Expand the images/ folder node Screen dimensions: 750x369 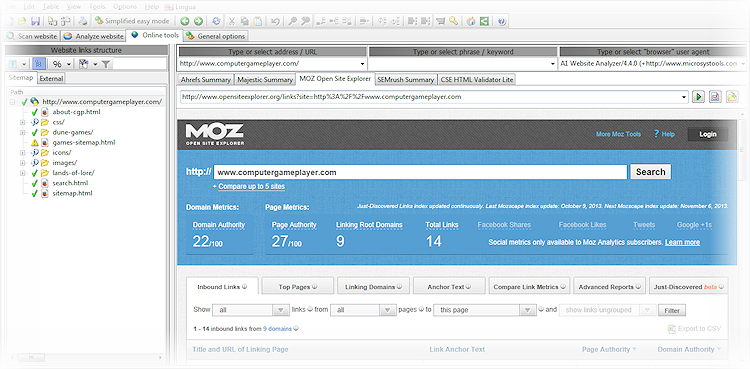point(22,163)
